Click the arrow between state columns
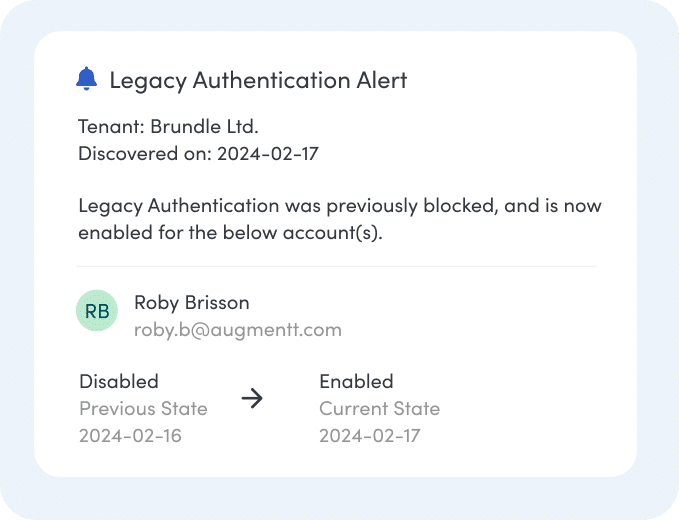Screen dimensions: 679x520 252,398
